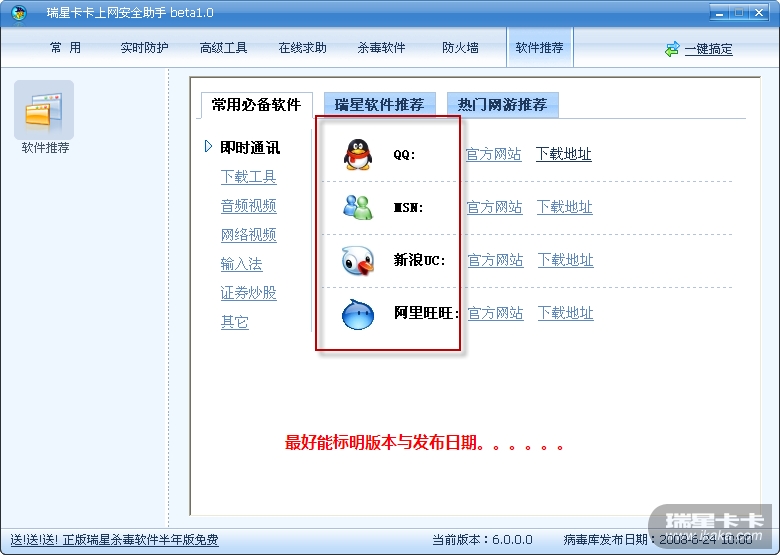Open the 常 用 menu tab

coord(65,48)
